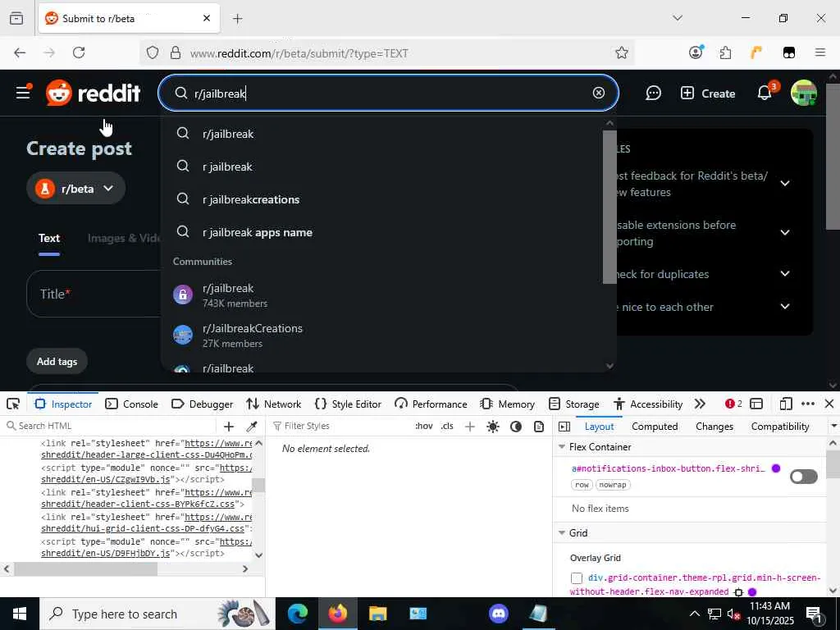840x630 pixels.
Task: Click the eyedropper to grab a color
Action: [x=251, y=427]
